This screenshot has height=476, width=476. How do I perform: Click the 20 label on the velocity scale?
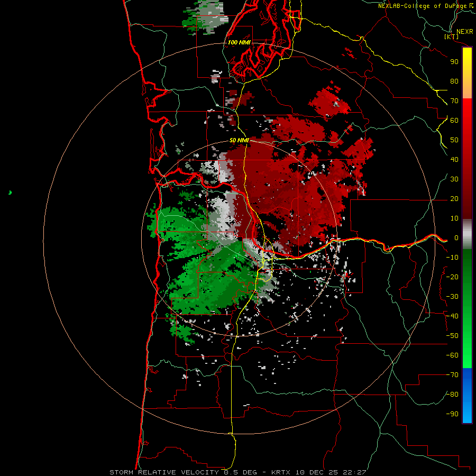point(454,198)
